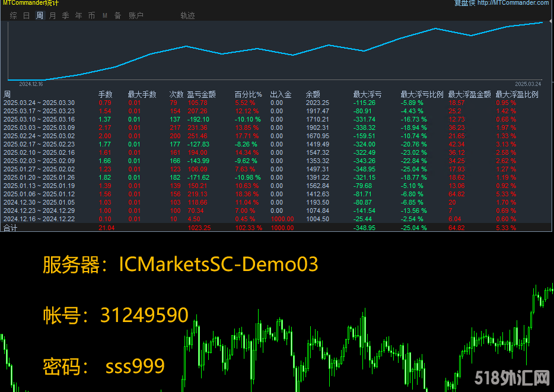Image resolution: width=554 pixels, height=392 pixels.
Task: Select the week 2025.02.17 ~ 2025.02.23
Action: (276, 144)
